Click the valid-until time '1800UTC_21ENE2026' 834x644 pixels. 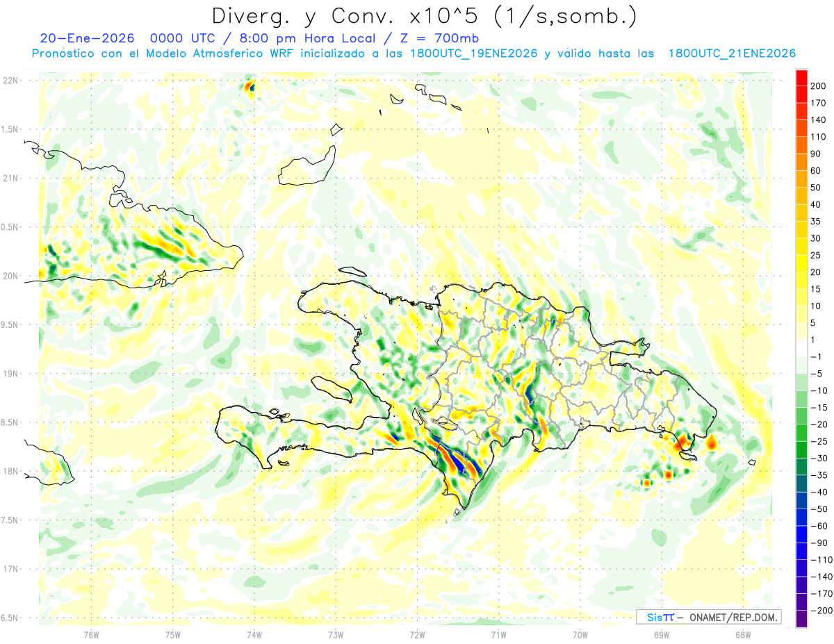[x=731, y=53]
